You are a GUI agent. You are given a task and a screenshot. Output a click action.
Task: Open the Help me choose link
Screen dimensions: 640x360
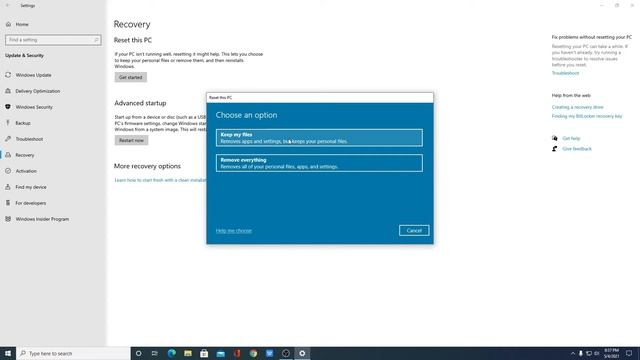tap(233, 231)
